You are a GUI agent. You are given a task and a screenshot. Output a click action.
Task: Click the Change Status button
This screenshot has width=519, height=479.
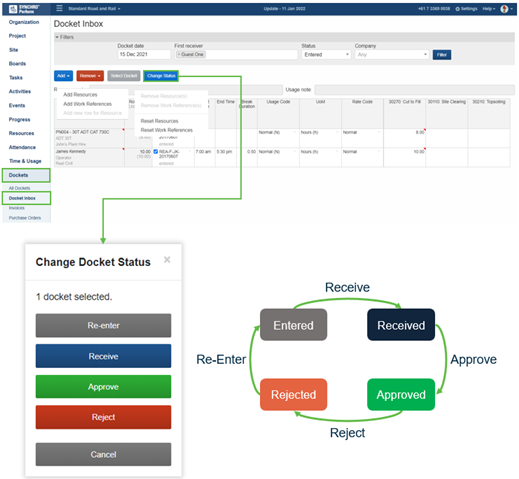(x=161, y=76)
